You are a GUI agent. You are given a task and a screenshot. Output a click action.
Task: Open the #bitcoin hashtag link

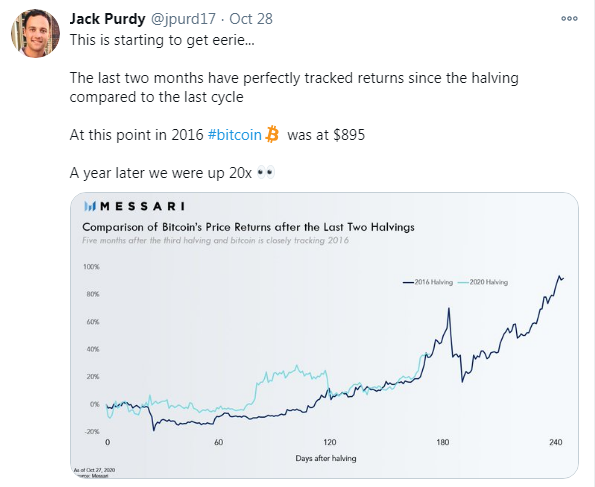coord(235,135)
